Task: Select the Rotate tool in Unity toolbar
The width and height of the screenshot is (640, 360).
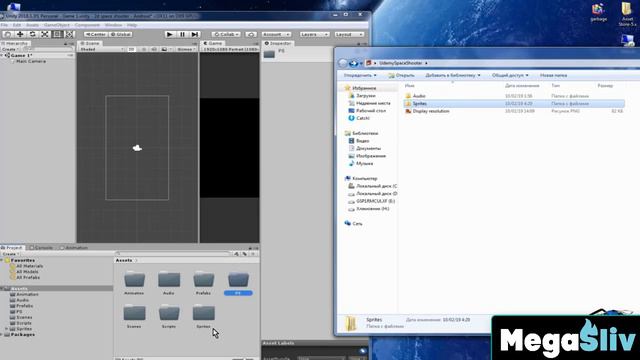Action: 32,34
